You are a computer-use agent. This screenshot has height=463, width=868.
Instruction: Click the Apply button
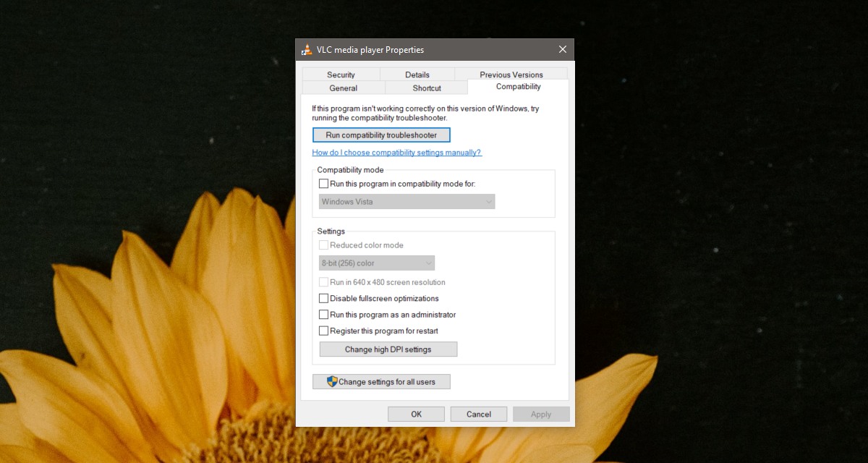tap(541, 415)
